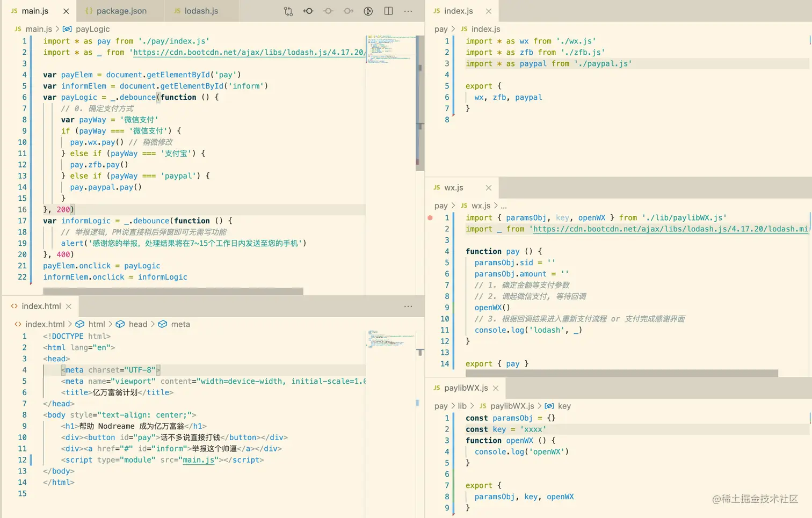The width and height of the screenshot is (812, 518).
Task: Click JS icon on the paylibWX.js tab
Action: click(437, 388)
